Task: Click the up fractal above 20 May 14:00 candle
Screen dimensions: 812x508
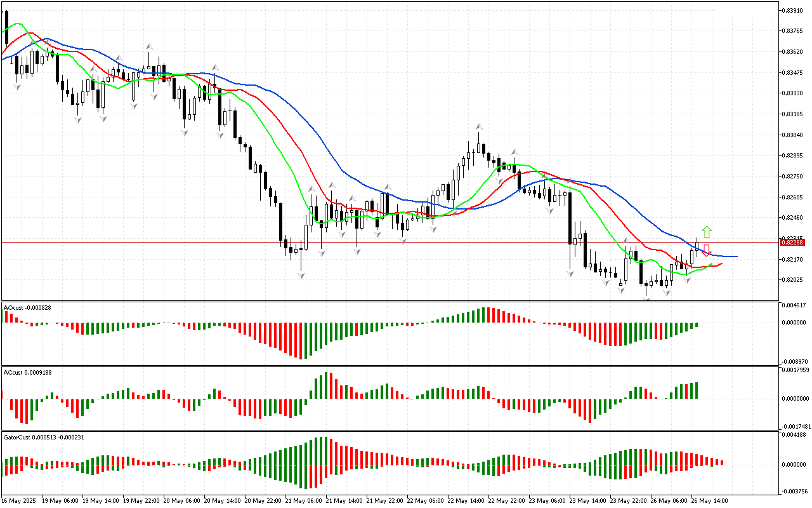Action: pyautogui.click(x=216, y=67)
